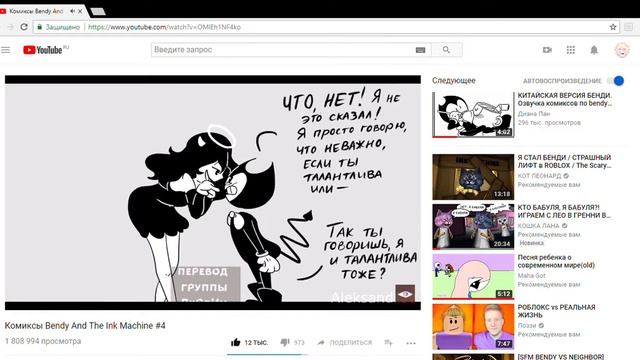Open the YouTube apps grid
Viewport: 640px width, 360px height.
pos(571,50)
